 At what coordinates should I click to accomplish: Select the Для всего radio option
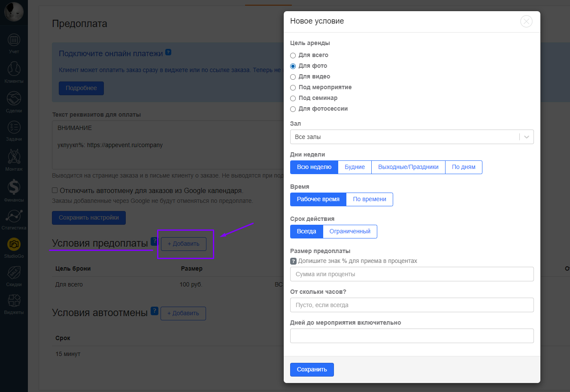(x=293, y=55)
